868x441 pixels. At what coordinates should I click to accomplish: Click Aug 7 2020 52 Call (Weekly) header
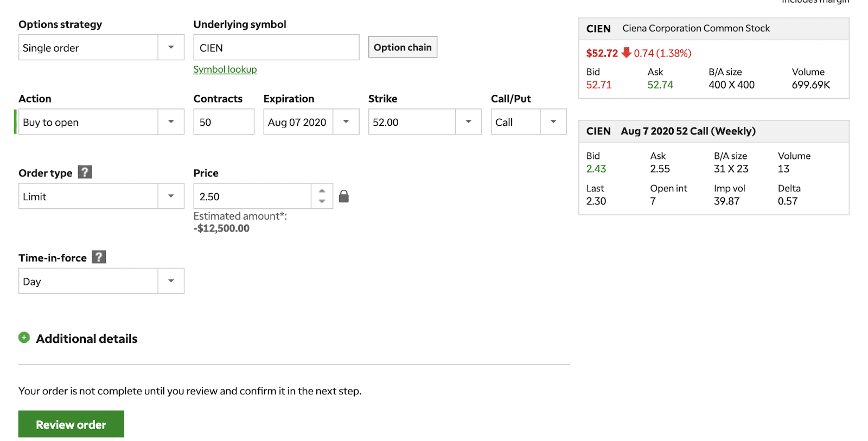point(688,131)
